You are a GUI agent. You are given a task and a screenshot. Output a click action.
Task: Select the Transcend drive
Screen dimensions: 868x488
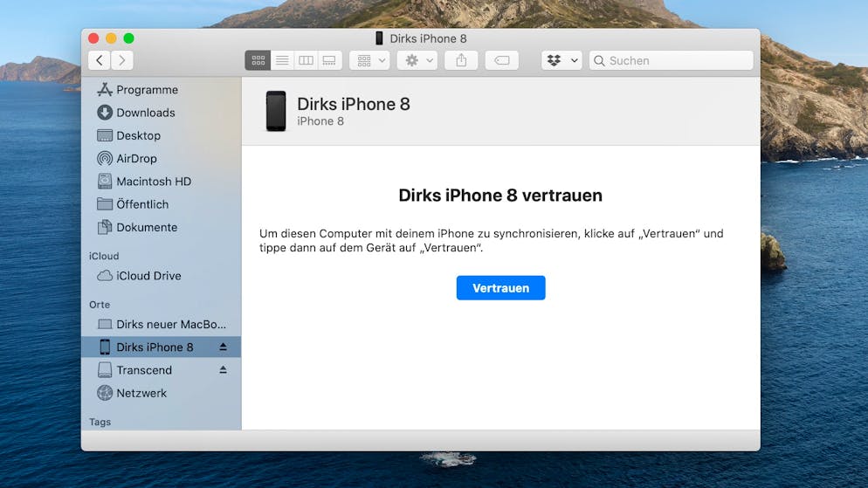[x=161, y=370]
